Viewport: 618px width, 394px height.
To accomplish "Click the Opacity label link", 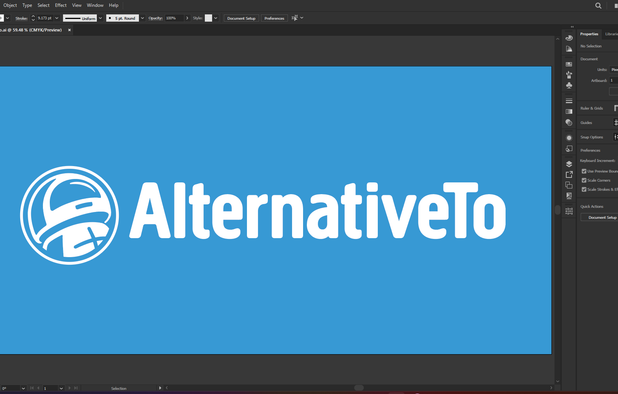I will click(x=155, y=18).
